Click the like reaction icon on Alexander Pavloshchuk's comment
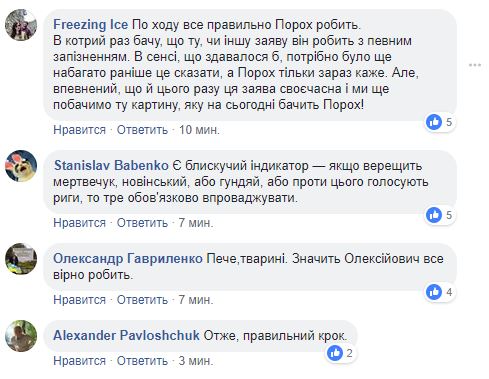This screenshot has width=489, height=379. (x=335, y=353)
